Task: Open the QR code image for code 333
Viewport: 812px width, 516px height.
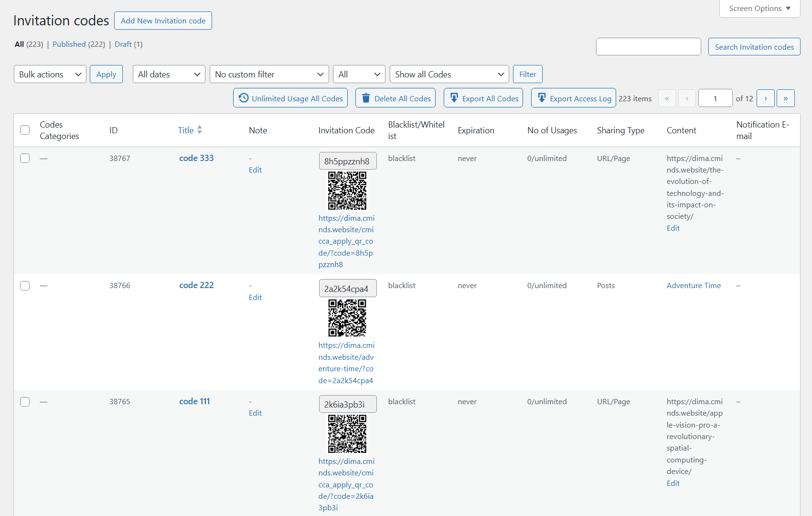Action: pyautogui.click(x=347, y=191)
